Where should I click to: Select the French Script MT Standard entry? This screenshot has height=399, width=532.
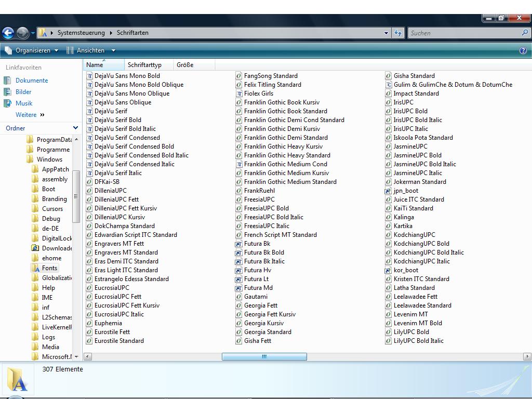click(280, 235)
